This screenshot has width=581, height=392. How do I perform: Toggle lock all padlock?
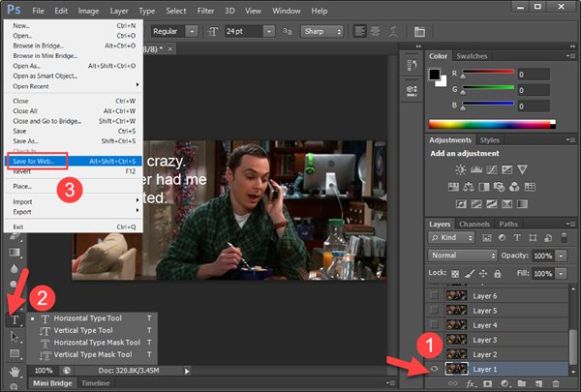coord(498,274)
